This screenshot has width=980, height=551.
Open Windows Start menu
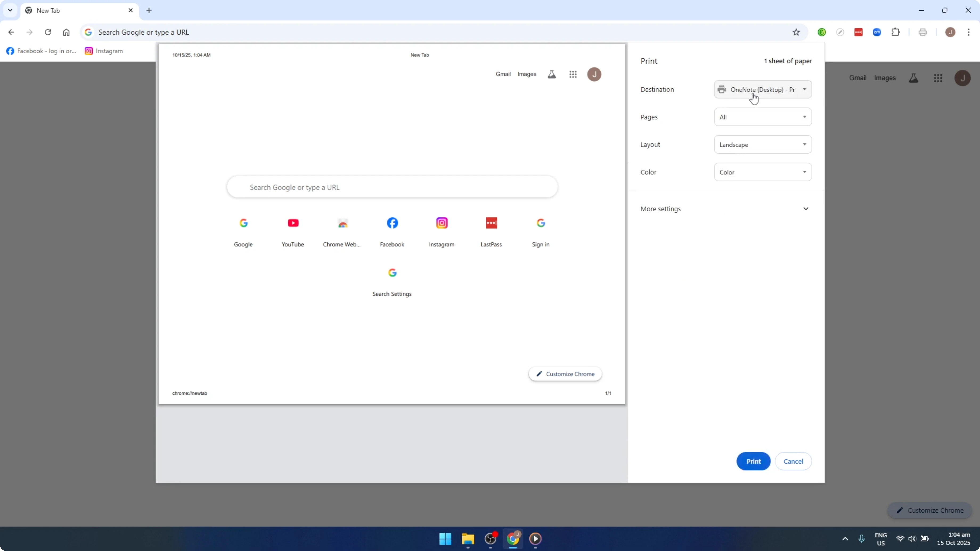pyautogui.click(x=445, y=539)
